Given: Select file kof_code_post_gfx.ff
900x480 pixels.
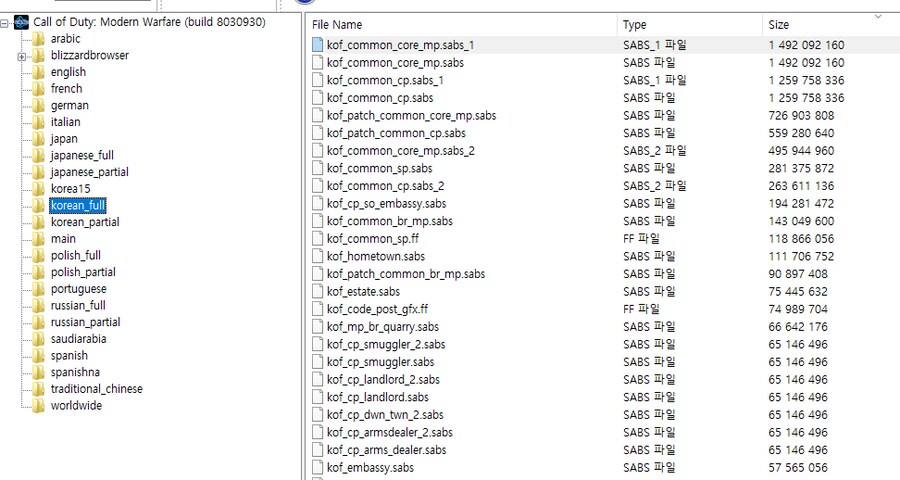Looking at the screenshot, I should click(377, 309).
